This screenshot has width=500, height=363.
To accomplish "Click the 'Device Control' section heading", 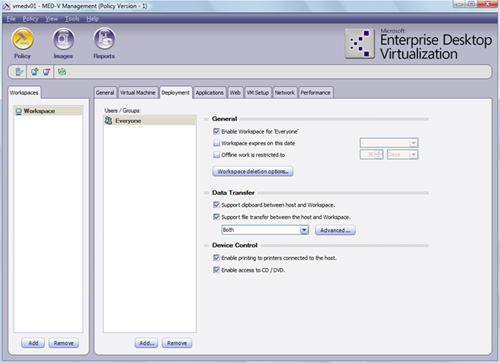I will pos(235,245).
